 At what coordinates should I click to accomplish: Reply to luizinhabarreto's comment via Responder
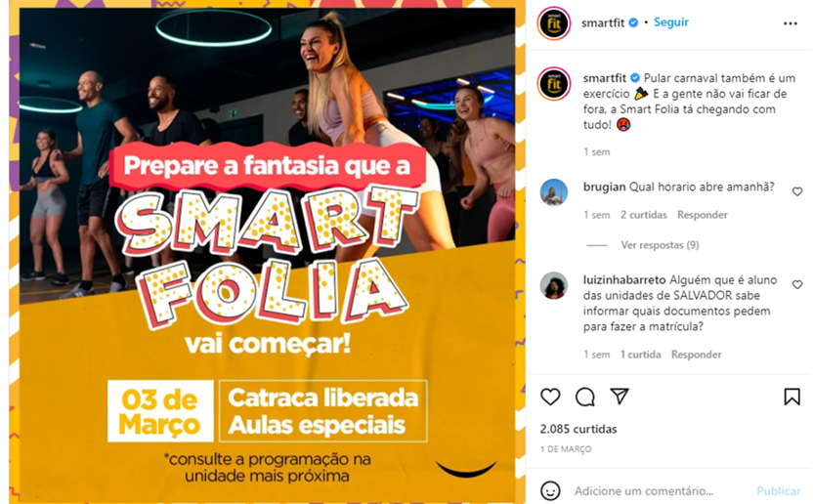tap(696, 355)
